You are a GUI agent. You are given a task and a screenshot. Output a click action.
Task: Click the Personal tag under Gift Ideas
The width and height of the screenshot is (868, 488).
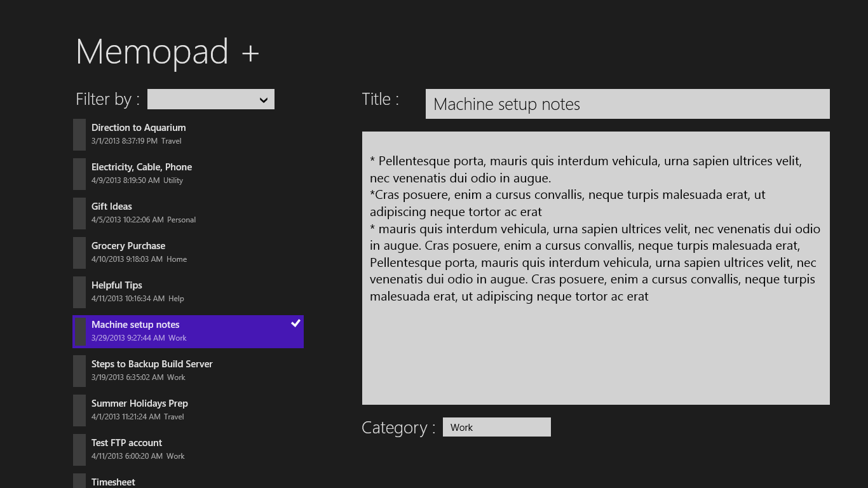181,220
